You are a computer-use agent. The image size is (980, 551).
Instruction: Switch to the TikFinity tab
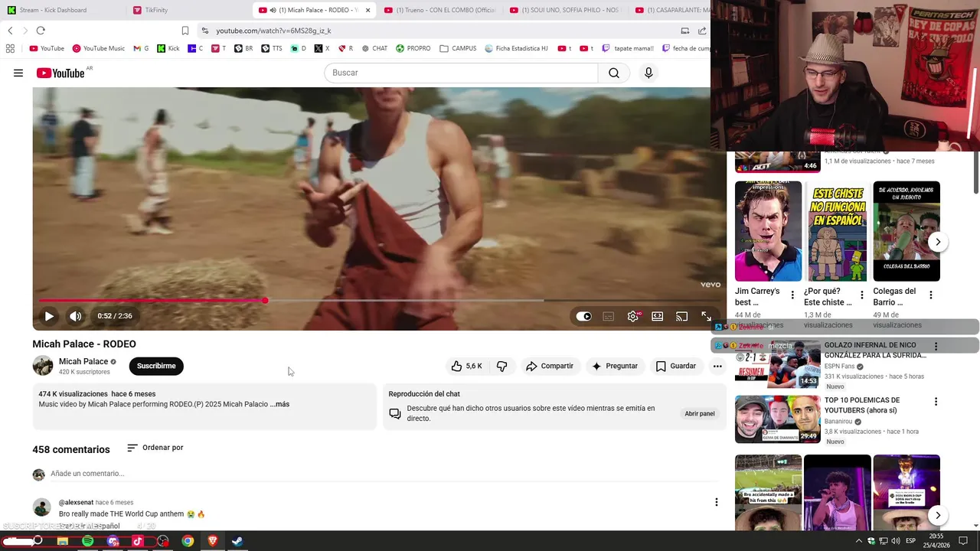[x=187, y=10]
